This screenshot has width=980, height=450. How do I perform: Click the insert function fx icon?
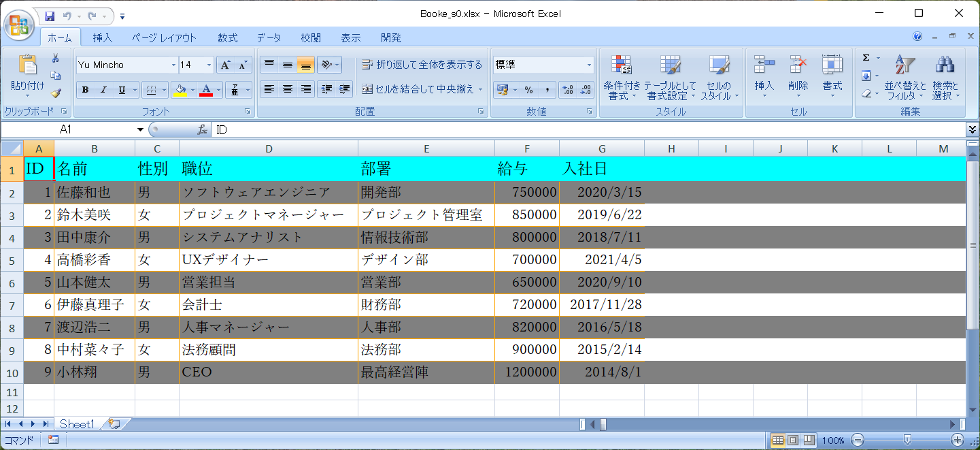(202, 129)
